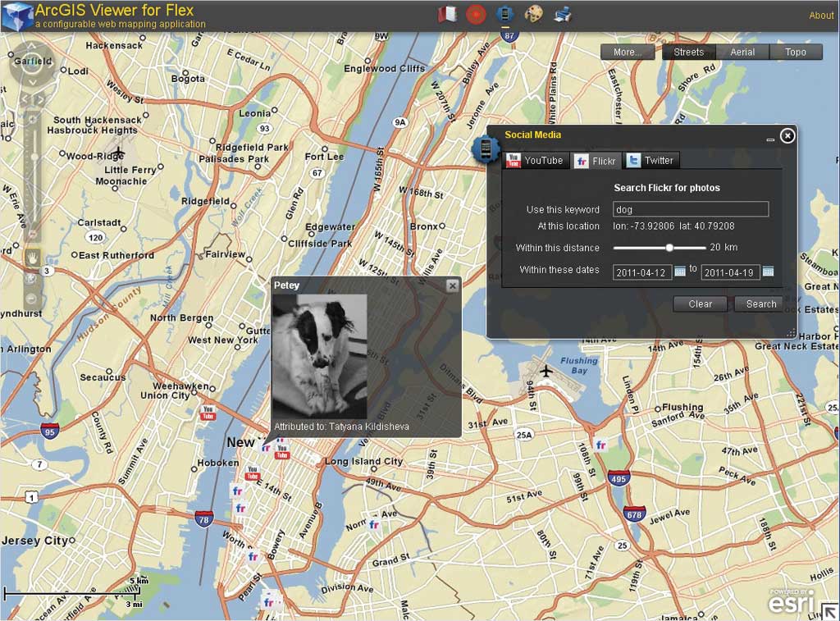Click the Social Media panel resize grip
Image resolution: width=840 pixels, height=621 pixels.
(x=792, y=333)
